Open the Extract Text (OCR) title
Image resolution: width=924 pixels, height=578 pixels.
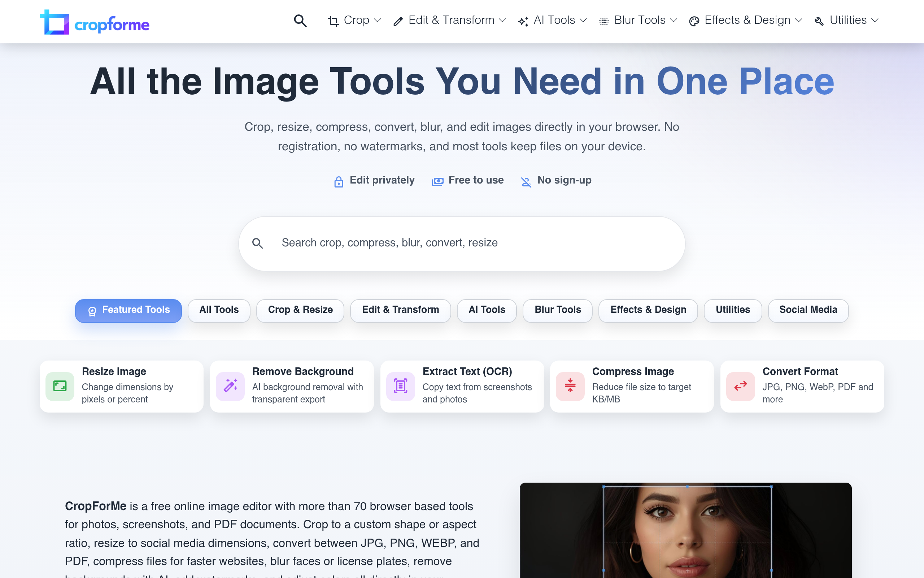point(467,372)
